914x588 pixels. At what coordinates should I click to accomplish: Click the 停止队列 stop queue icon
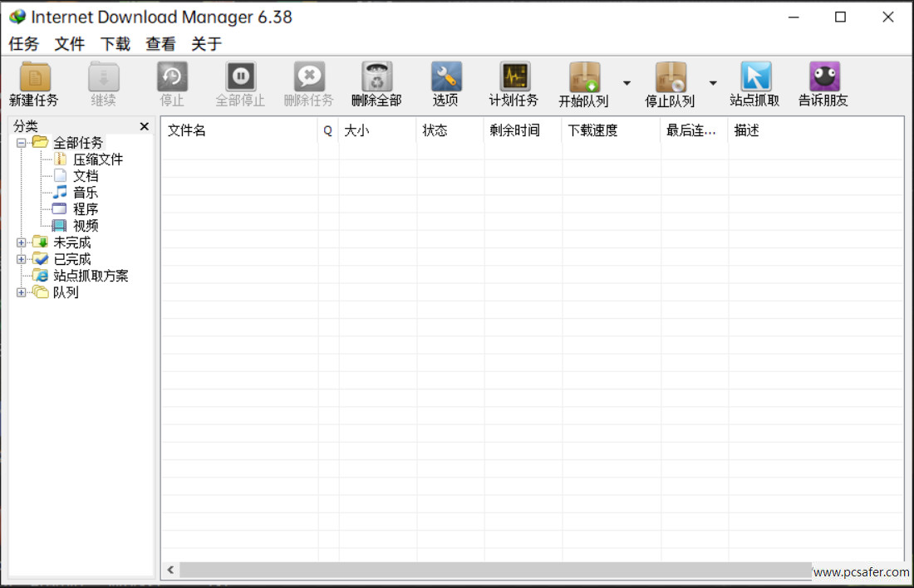pos(671,77)
